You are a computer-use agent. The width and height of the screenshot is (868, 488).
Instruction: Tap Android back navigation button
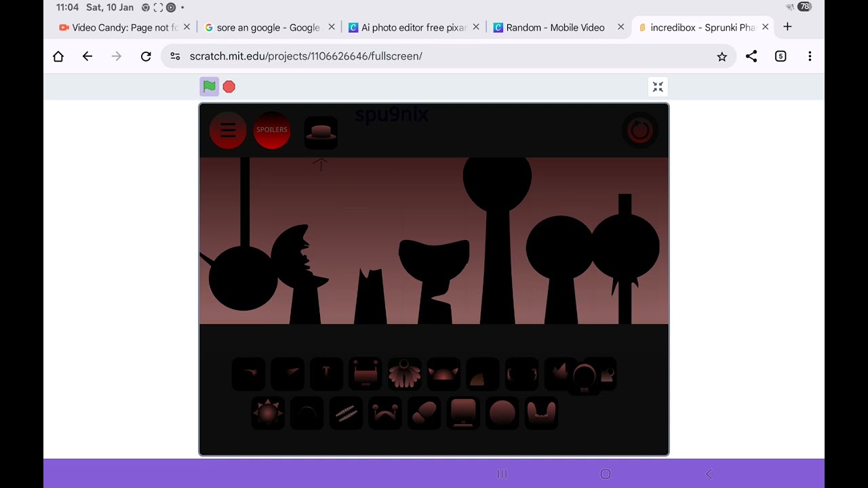pyautogui.click(x=709, y=474)
